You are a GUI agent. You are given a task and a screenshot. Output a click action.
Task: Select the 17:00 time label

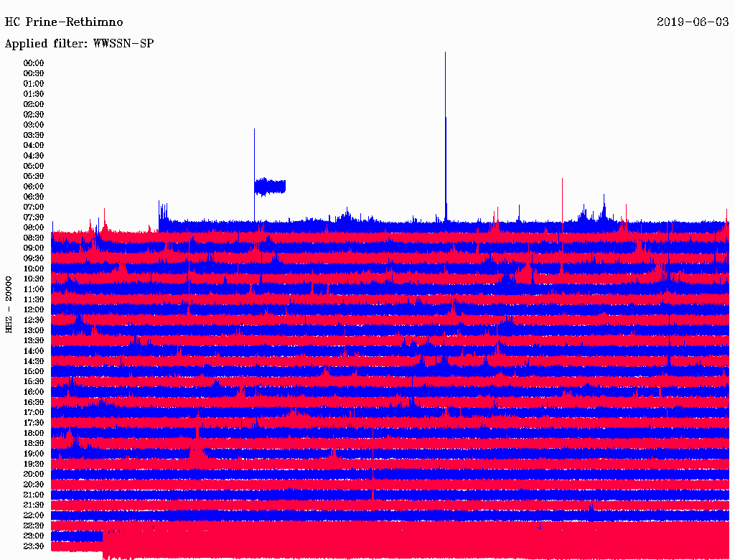[x=33, y=412]
